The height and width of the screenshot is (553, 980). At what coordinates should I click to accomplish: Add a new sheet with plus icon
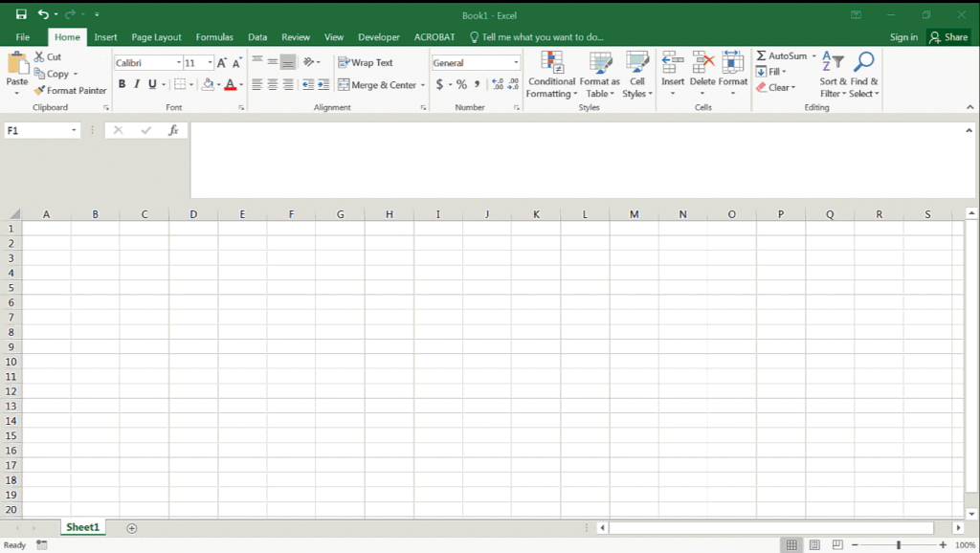coord(132,528)
